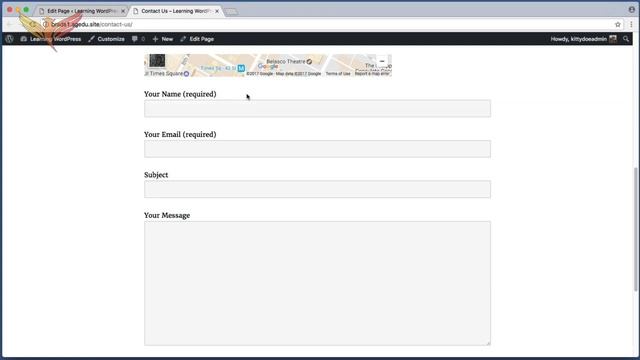This screenshot has height=360, width=640.
Task: Close the Edit Page browser tab
Action: [x=123, y=11]
